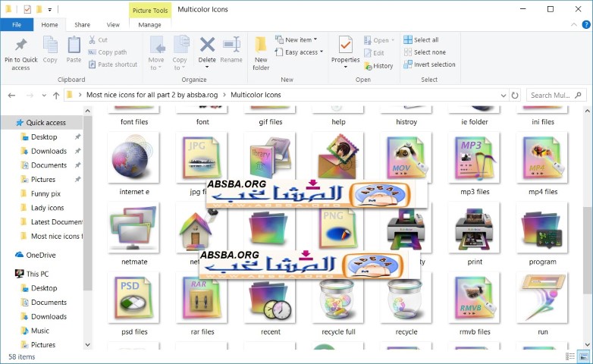Click the Search Multicolor Icons field
This screenshot has width=593, height=364.
[x=557, y=96]
